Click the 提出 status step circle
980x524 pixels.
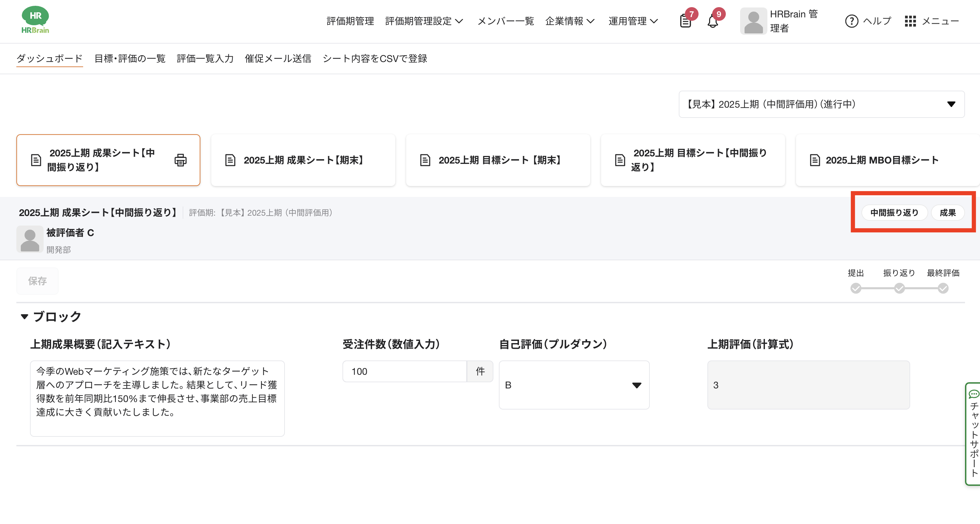856,288
